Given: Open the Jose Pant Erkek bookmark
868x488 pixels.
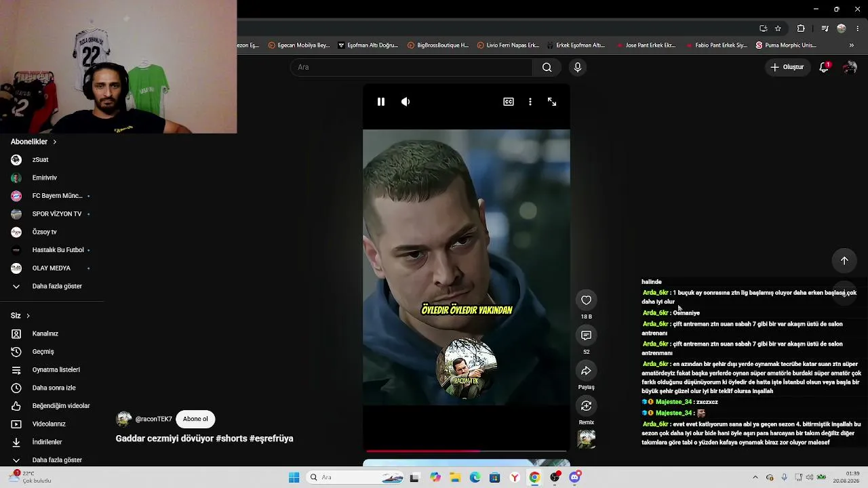Looking at the screenshot, I should (x=646, y=45).
